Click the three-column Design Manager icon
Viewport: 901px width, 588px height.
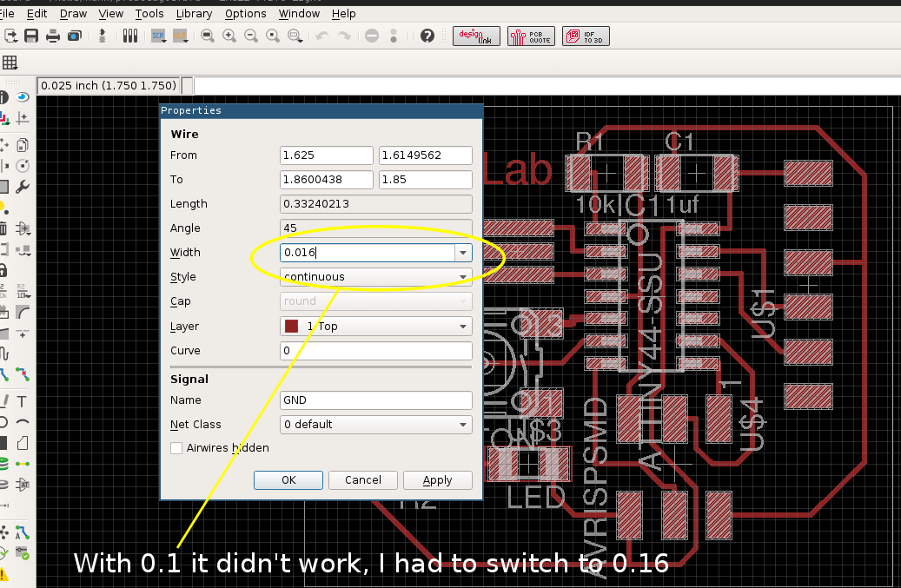click(130, 36)
